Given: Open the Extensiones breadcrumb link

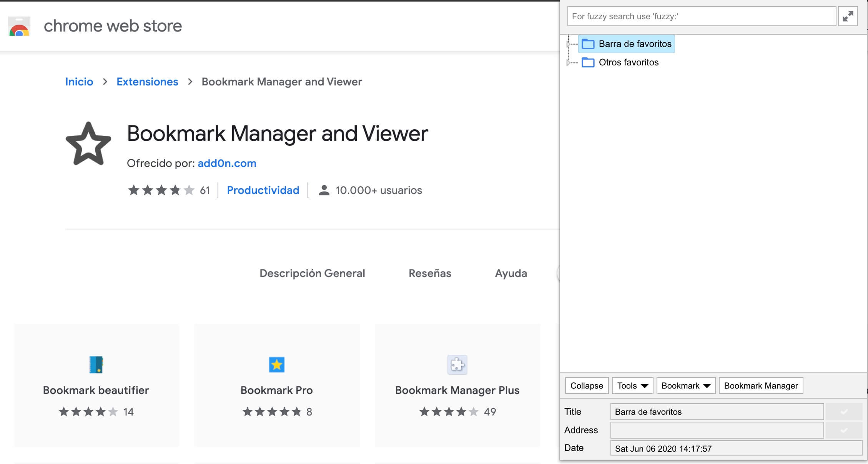Looking at the screenshot, I should 147,82.
